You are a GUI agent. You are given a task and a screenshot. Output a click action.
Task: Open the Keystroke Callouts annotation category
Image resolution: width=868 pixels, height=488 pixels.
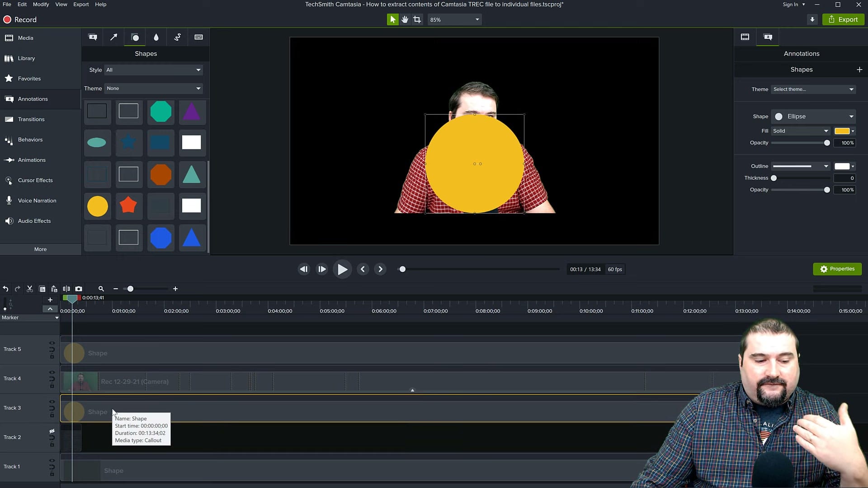tap(198, 37)
